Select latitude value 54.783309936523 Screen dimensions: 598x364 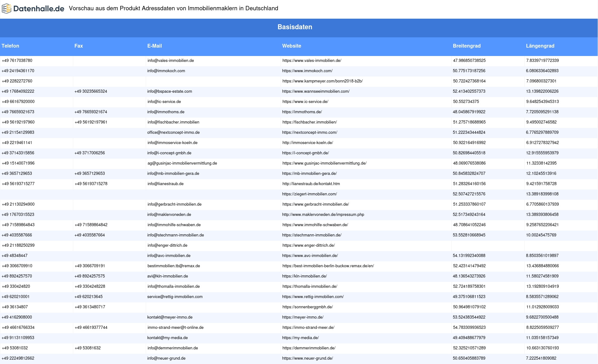469,328
